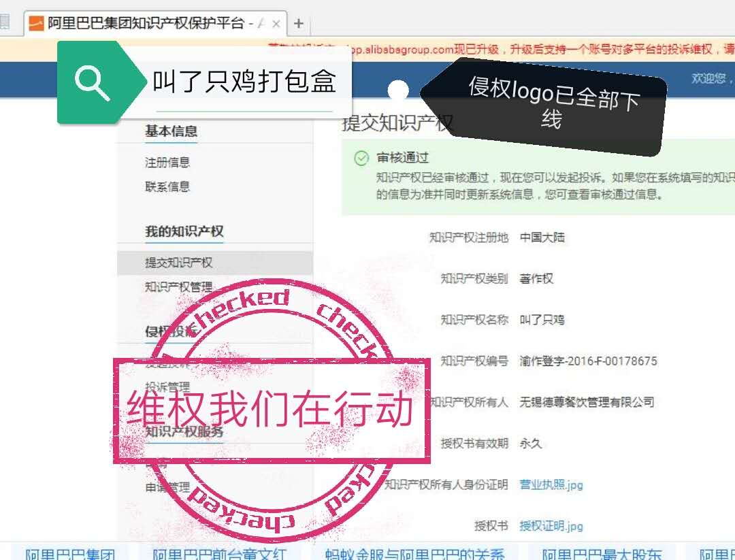The width and height of the screenshot is (735, 560).
Task: Select the 阿里巴巴集团知识产权保护平台 tab
Action: coord(155,23)
